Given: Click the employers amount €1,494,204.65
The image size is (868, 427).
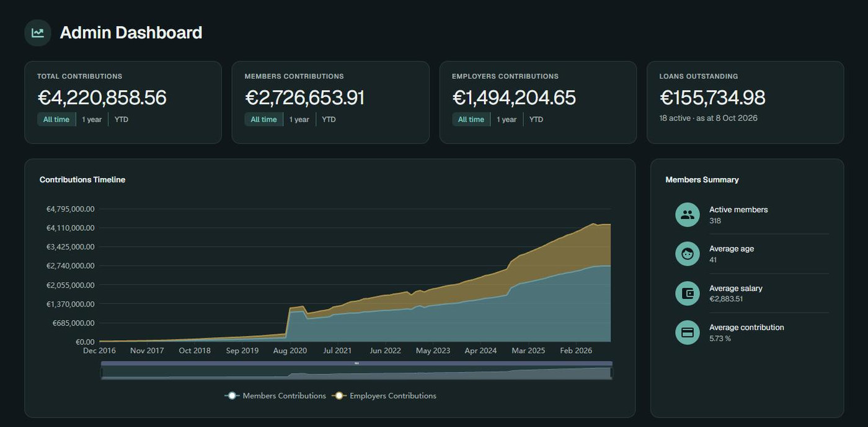Looking at the screenshot, I should pos(514,98).
